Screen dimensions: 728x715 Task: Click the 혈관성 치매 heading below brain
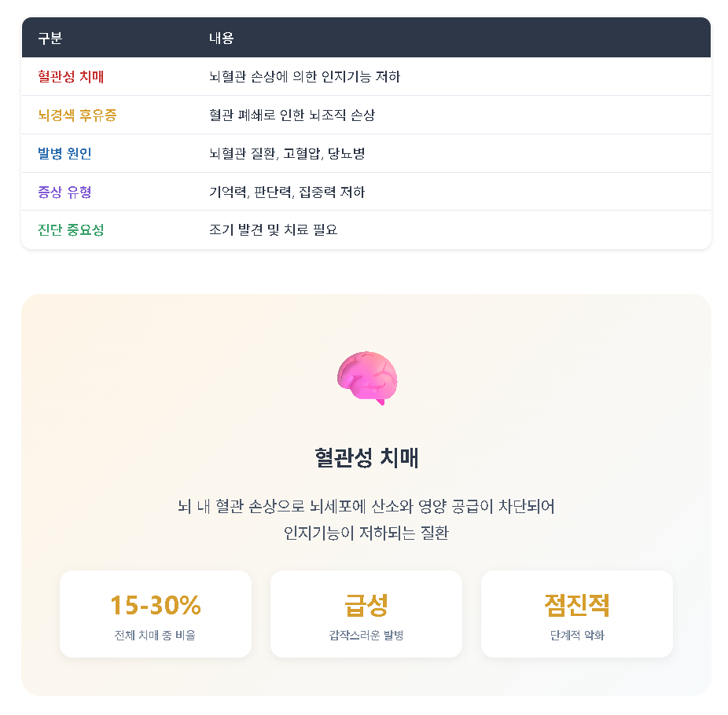(x=366, y=458)
